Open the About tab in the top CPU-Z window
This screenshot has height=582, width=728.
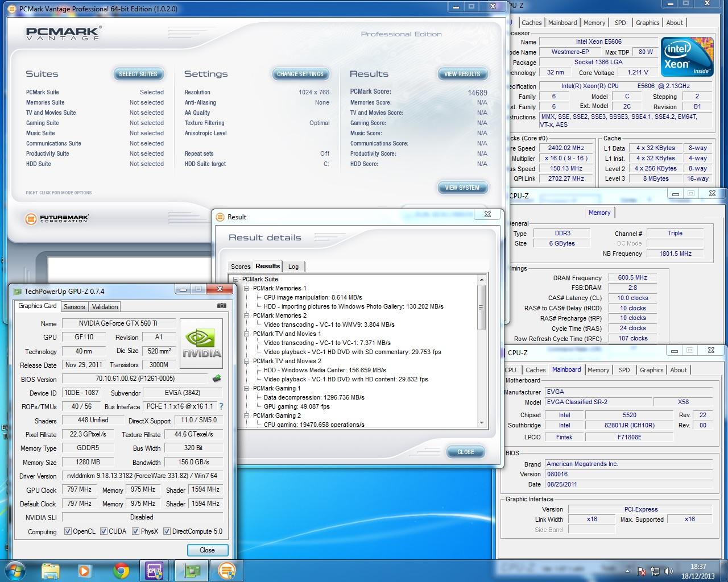(675, 23)
